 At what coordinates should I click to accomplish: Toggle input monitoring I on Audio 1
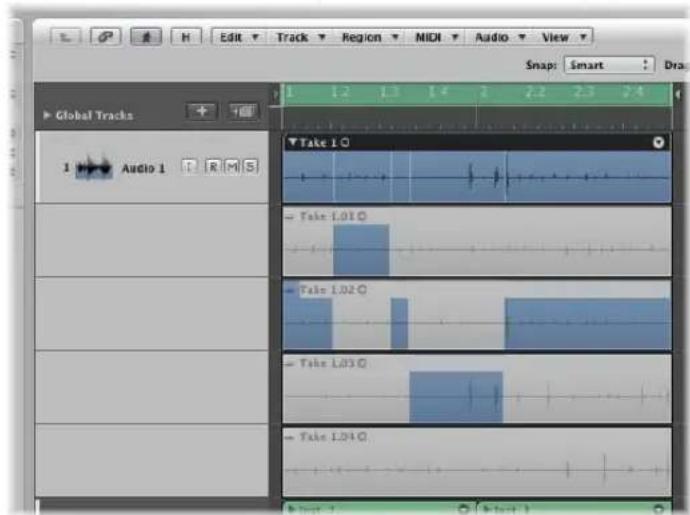click(189, 166)
